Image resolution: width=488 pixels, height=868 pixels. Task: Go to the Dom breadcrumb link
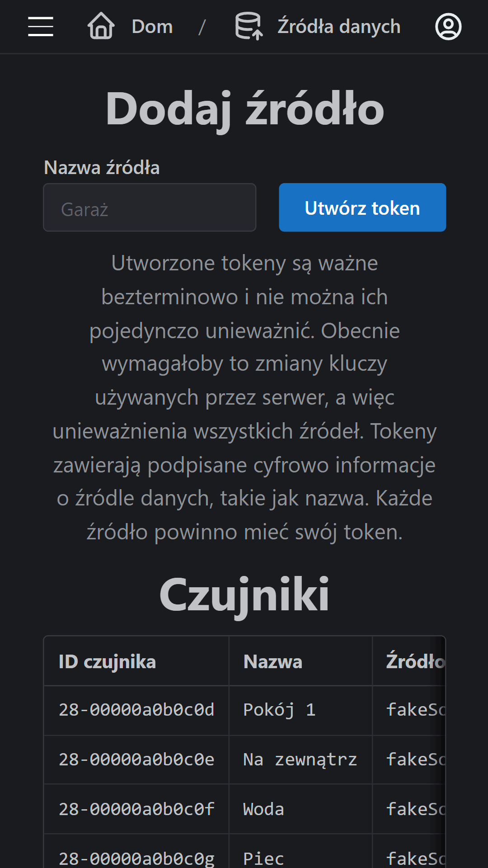click(152, 27)
